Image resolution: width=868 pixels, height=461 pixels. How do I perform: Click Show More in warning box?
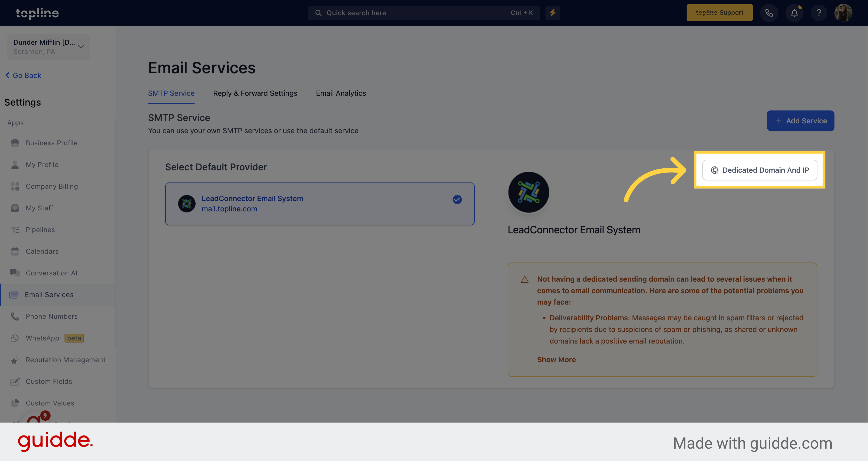point(556,360)
